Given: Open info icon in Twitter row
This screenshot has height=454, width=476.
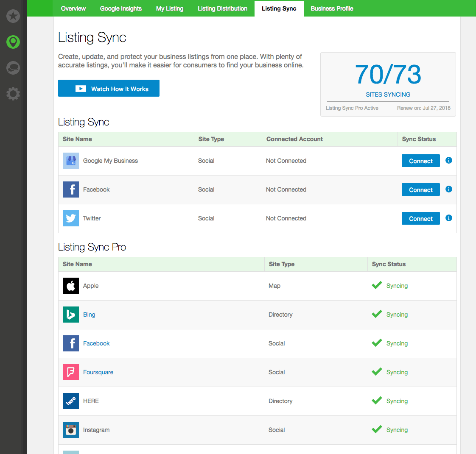Looking at the screenshot, I should click(x=449, y=218).
